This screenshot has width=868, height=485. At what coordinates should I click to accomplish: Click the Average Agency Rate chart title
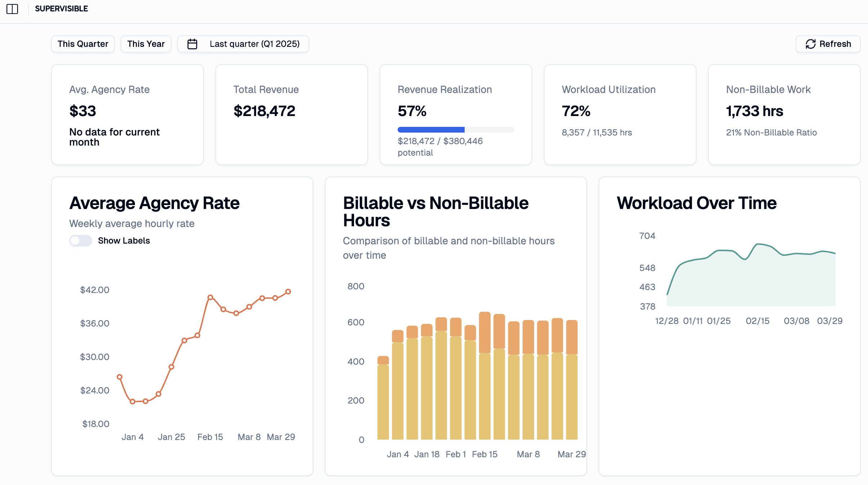pos(155,203)
